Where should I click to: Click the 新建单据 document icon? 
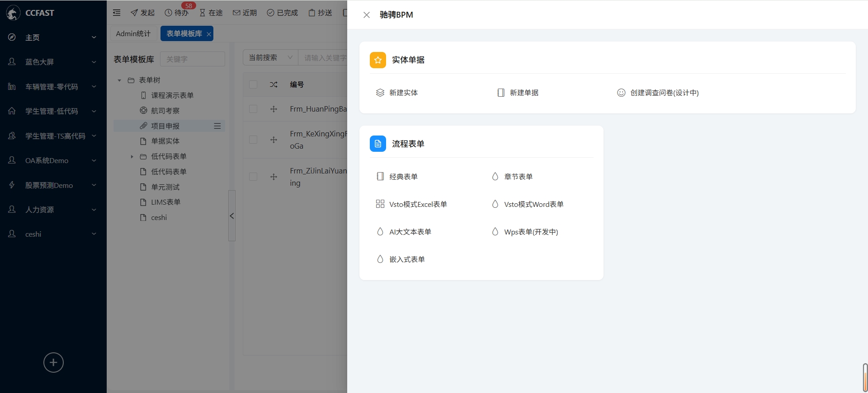(501, 93)
